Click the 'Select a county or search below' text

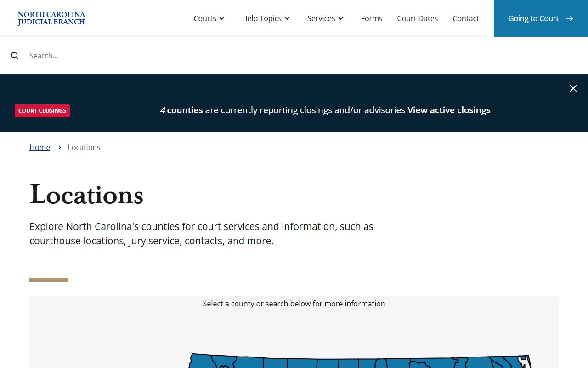(x=294, y=304)
